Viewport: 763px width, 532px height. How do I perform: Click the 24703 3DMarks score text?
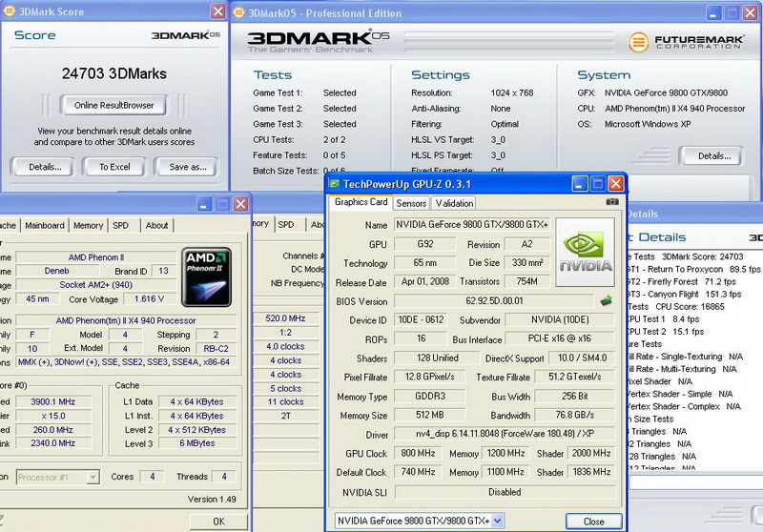113,73
